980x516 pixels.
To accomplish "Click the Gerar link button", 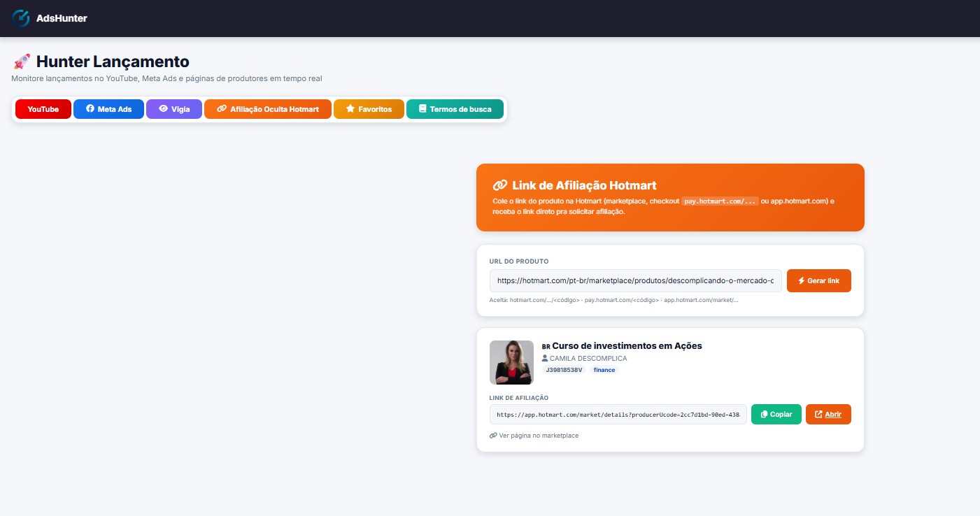I will coord(819,280).
